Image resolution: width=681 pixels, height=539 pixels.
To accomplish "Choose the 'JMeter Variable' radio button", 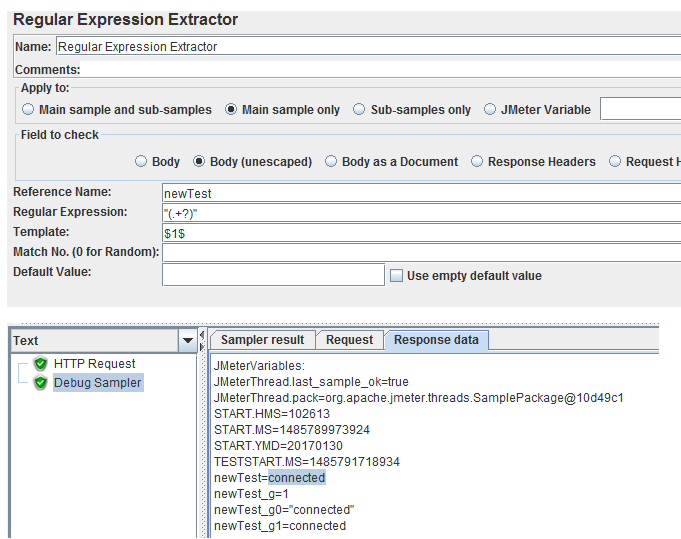I will [491, 110].
